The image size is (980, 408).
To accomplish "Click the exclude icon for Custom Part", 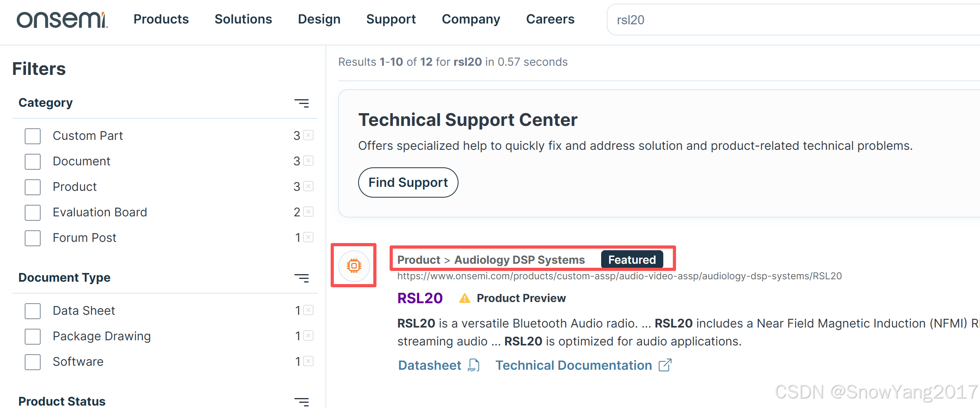I will 308,135.
